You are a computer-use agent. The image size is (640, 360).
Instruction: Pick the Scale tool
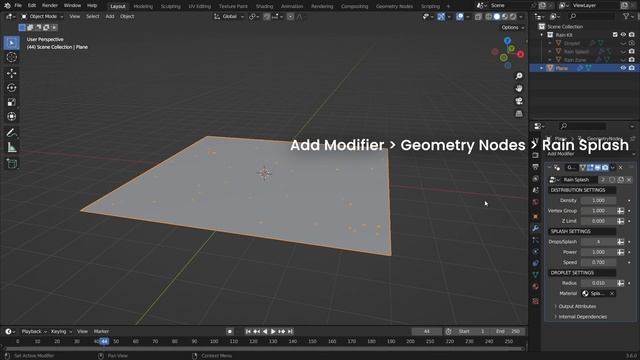click(x=11, y=102)
